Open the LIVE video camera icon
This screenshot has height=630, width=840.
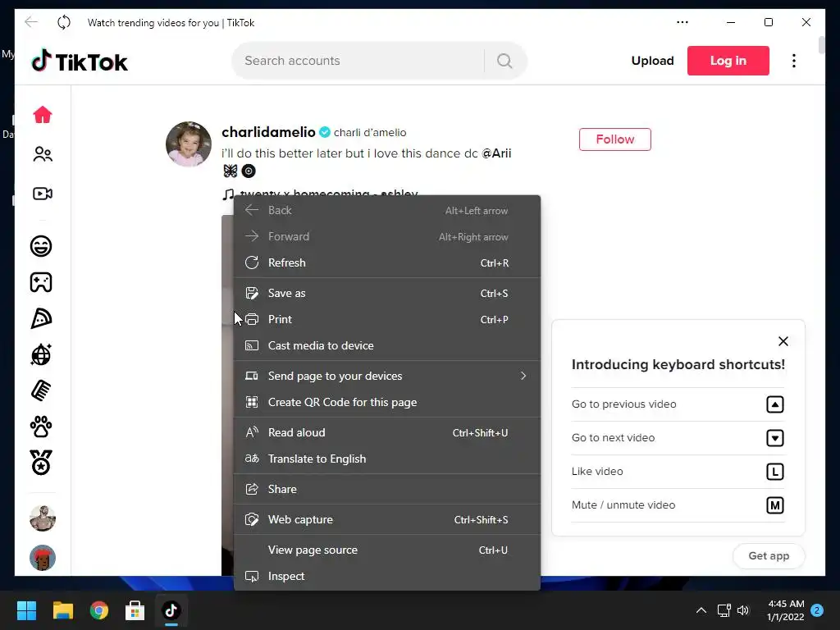[43, 194]
